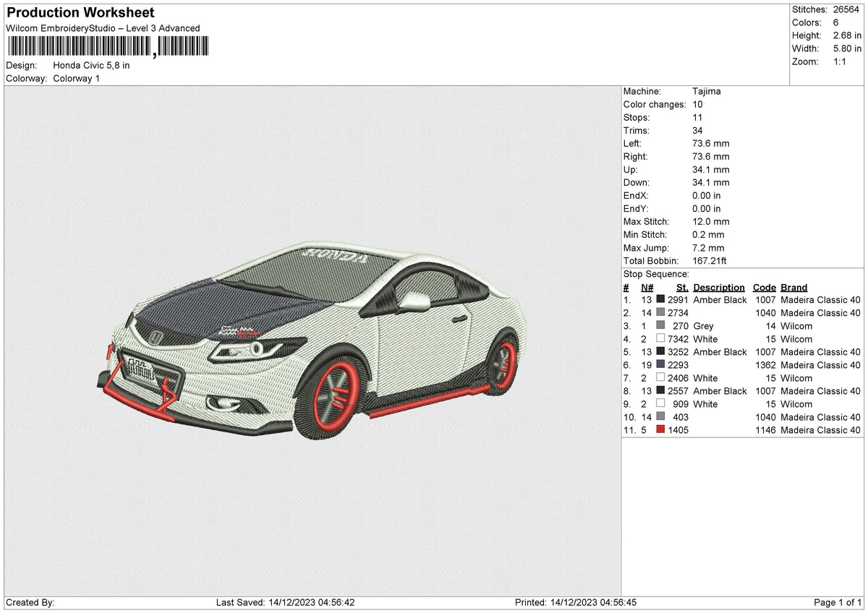Click the red swatch beside 1405 stitches
This screenshot has height=613, width=868.
tap(660, 430)
